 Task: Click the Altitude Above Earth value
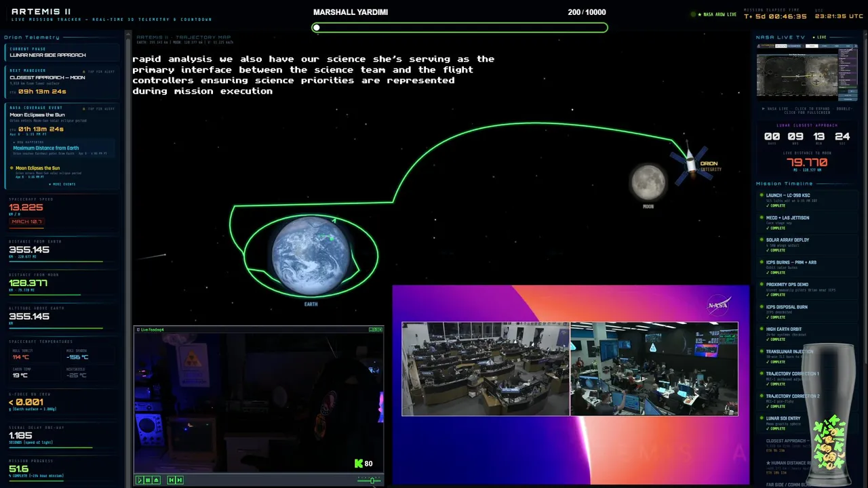29,317
